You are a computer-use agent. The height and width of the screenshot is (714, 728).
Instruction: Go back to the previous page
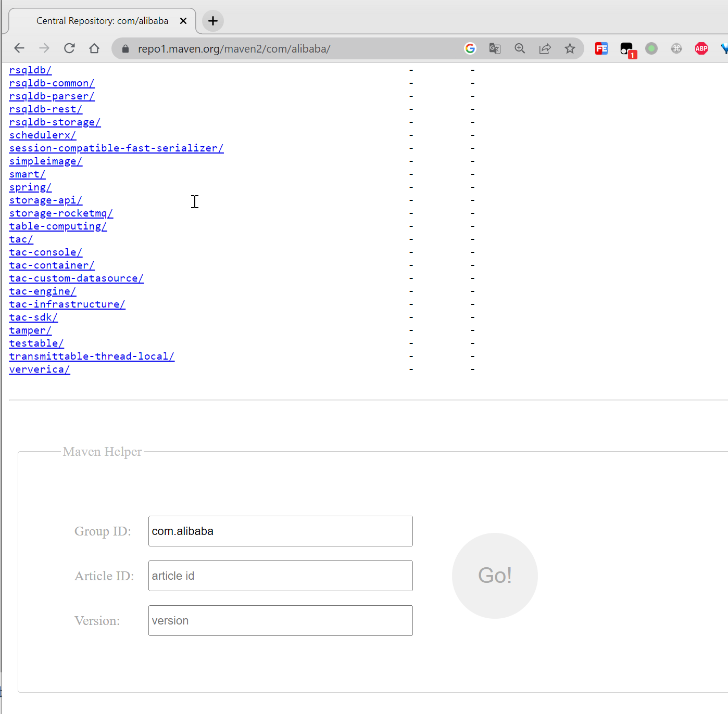click(19, 48)
